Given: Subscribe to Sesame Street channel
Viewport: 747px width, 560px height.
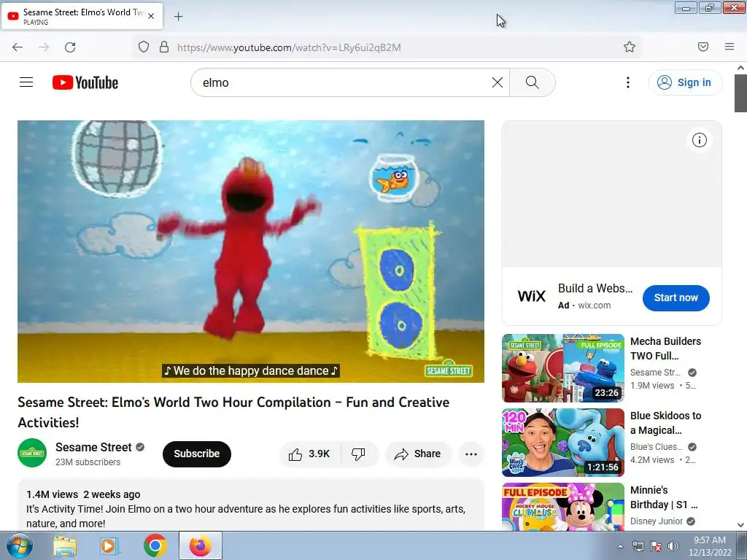Looking at the screenshot, I should point(197,454).
